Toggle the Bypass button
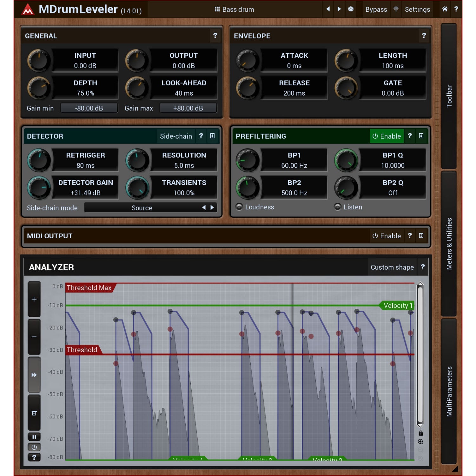 point(376,10)
